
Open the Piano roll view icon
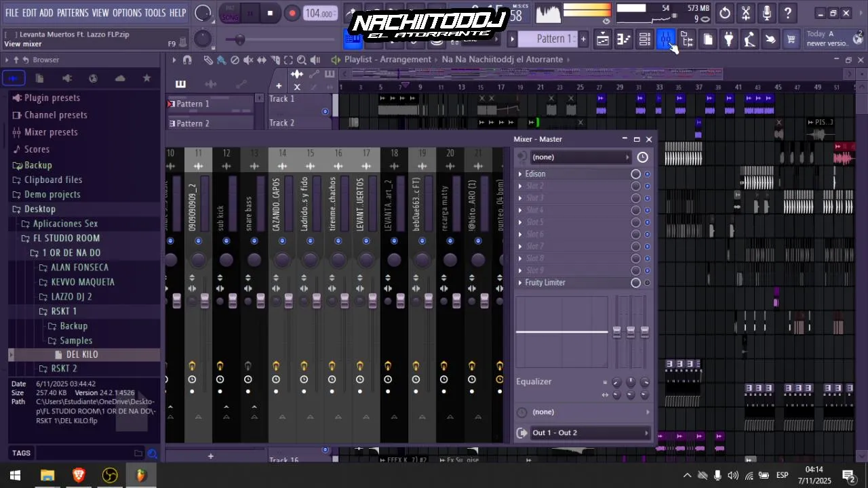[623, 40]
